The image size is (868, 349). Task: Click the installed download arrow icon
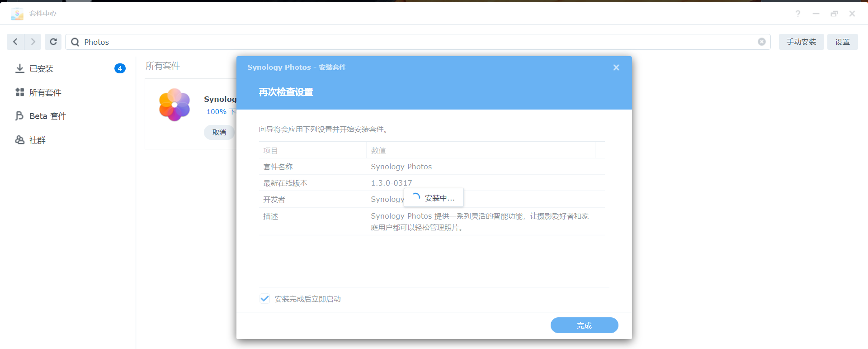pyautogui.click(x=19, y=68)
